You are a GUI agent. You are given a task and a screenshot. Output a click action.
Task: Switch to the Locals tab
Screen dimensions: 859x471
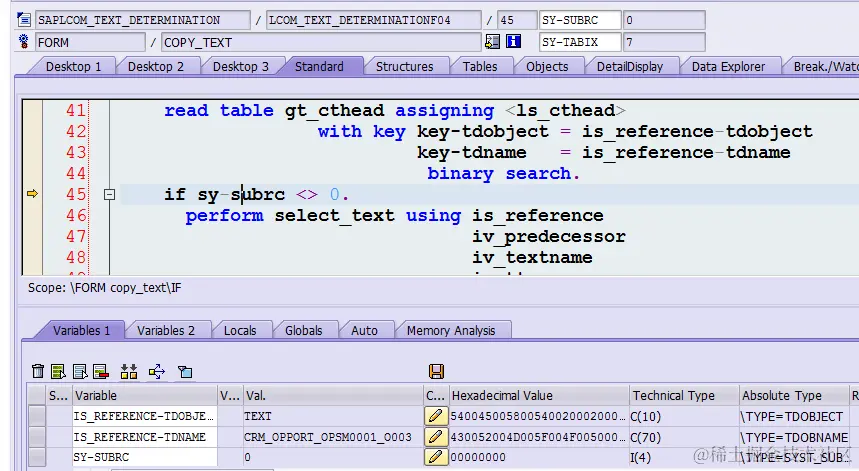tap(240, 331)
